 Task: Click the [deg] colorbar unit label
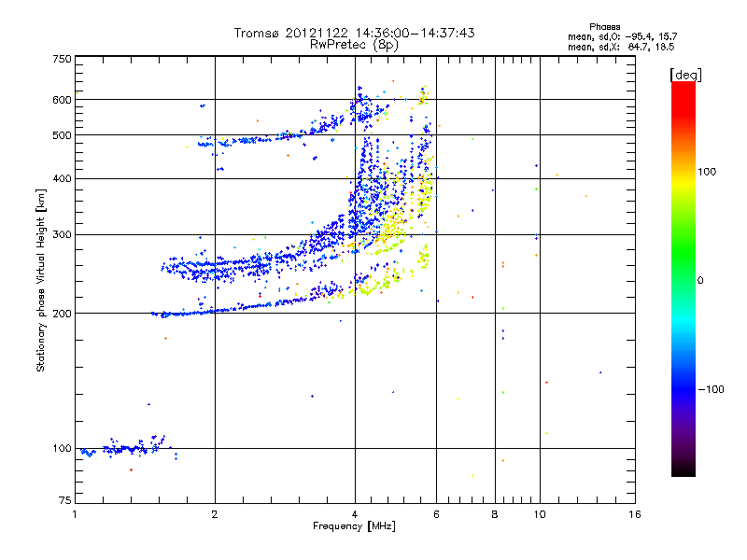[685, 75]
